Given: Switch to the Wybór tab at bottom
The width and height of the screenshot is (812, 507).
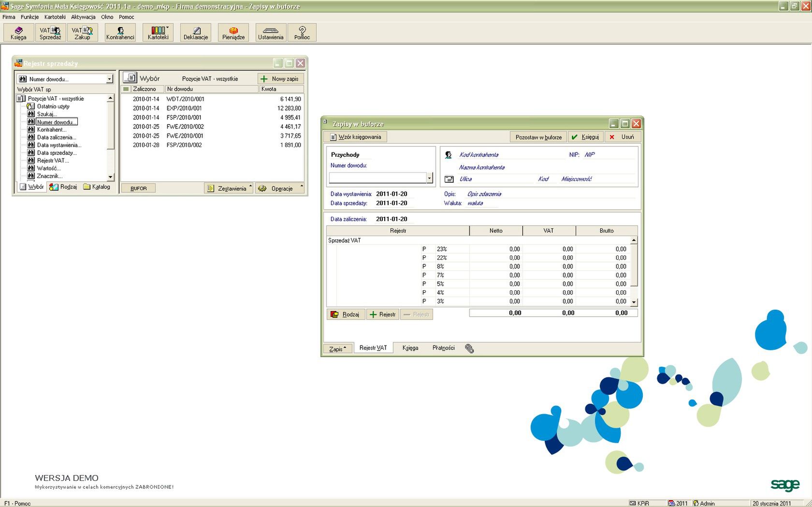Looking at the screenshot, I should [31, 187].
